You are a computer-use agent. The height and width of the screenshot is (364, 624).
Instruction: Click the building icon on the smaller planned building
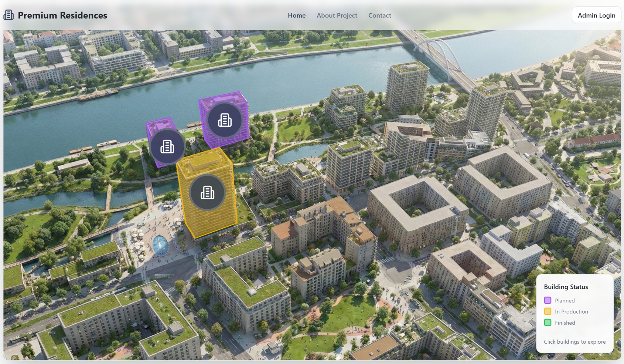click(167, 146)
